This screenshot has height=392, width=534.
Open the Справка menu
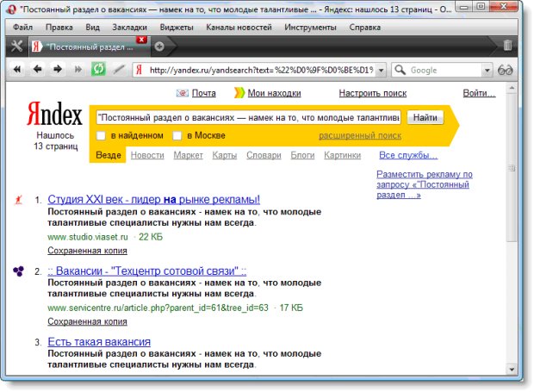(x=364, y=28)
